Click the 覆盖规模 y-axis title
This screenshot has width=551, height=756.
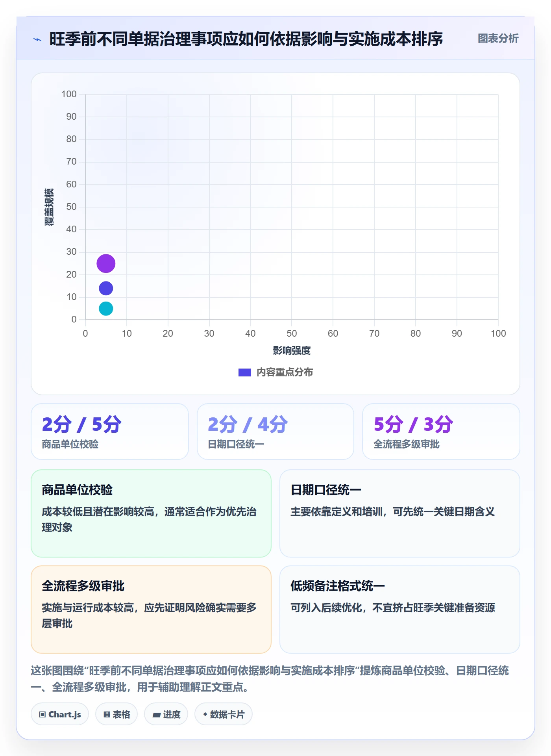[x=49, y=207]
